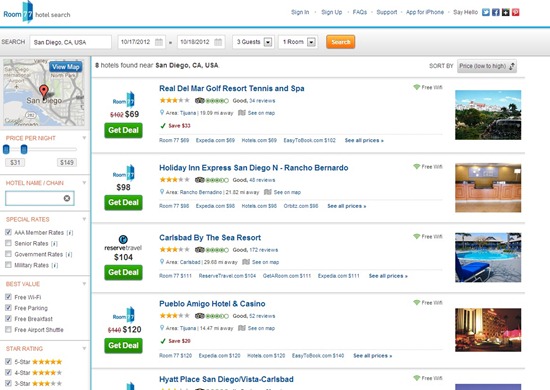This screenshot has width=550, height=390.
Task: Open Sort By price dropdown
Action: pyautogui.click(x=487, y=66)
